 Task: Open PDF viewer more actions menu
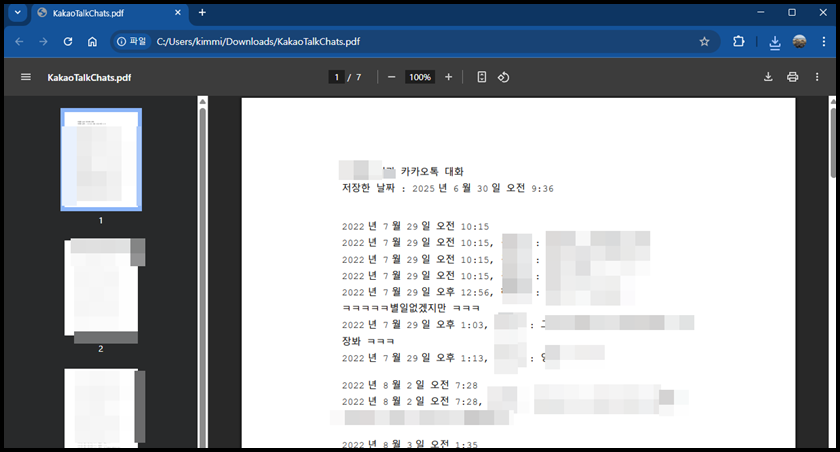click(x=817, y=77)
